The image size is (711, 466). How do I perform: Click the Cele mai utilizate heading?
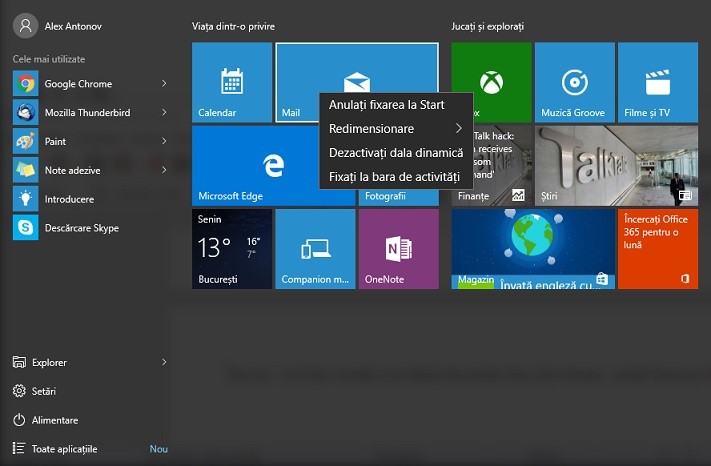[x=49, y=59]
